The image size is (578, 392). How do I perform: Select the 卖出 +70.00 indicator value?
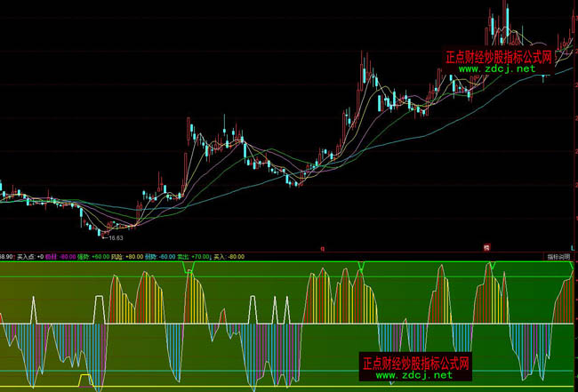192,256
